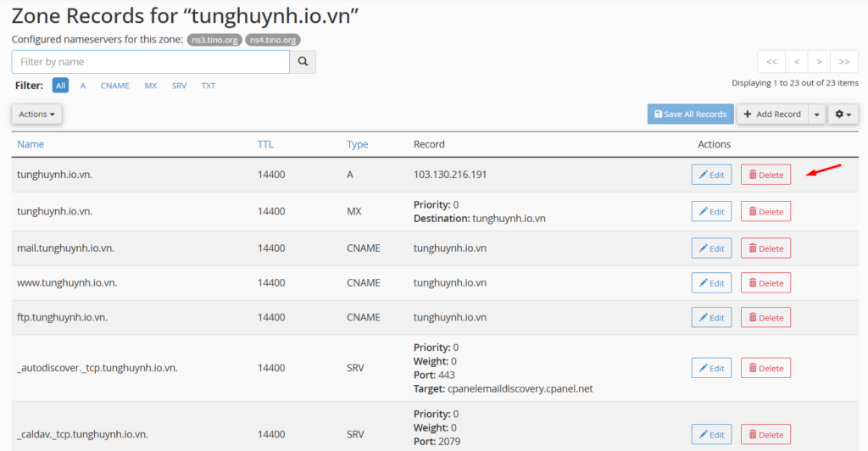This screenshot has width=868, height=451.
Task: Jump to the last page of records
Action: [843, 62]
